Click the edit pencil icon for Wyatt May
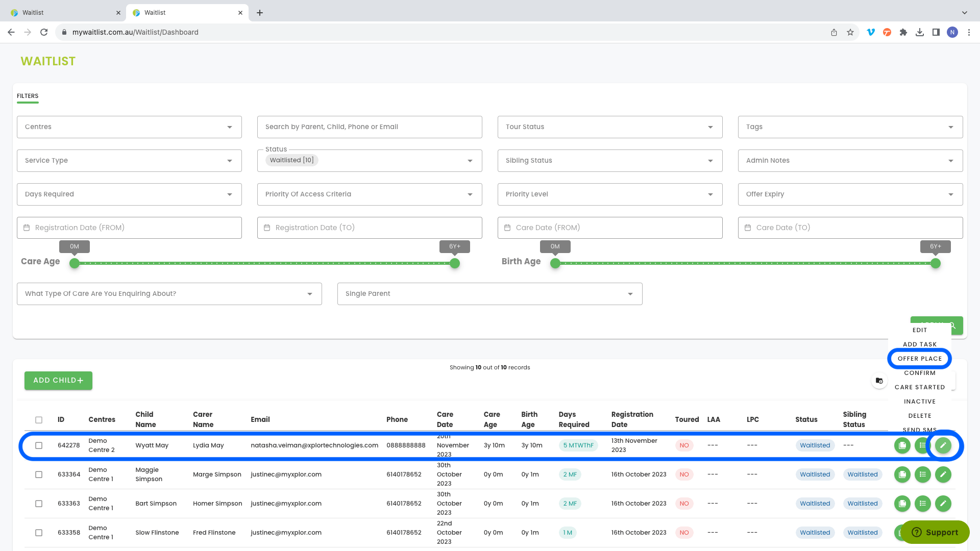 943,445
